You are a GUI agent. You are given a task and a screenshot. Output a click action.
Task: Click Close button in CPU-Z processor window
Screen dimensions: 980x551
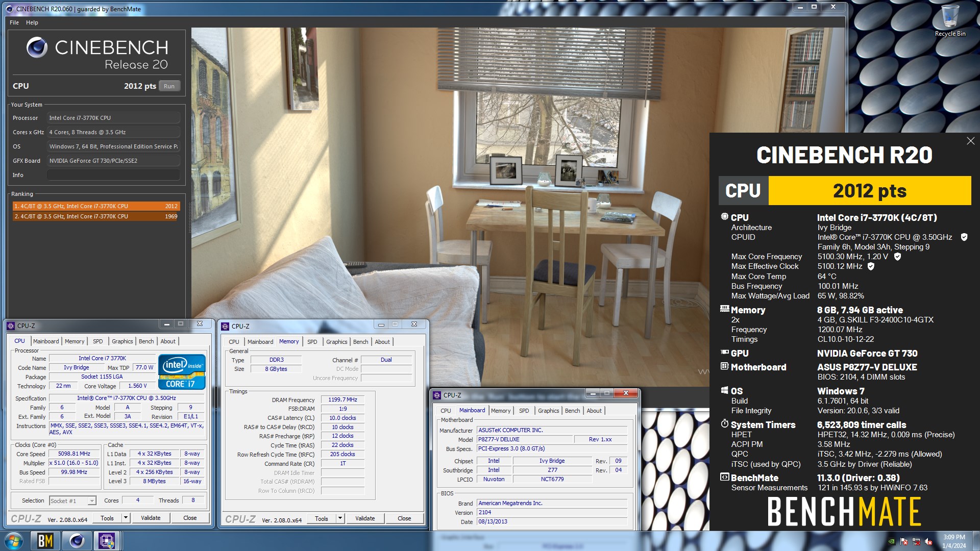coord(190,518)
